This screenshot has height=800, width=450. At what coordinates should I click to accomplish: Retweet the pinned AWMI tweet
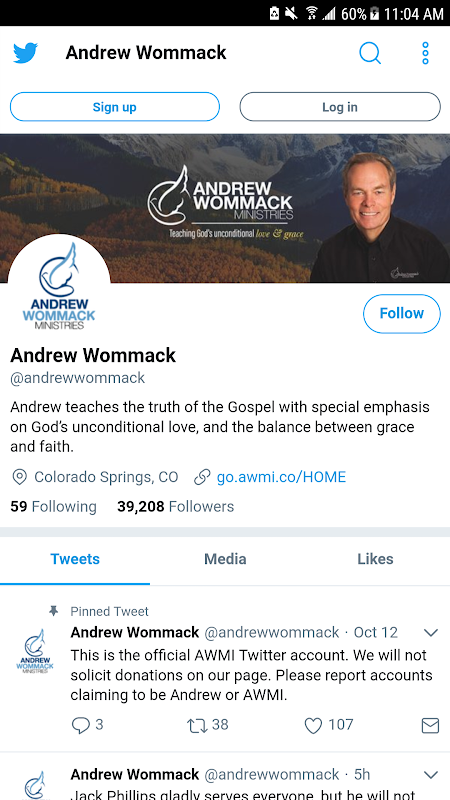pyautogui.click(x=197, y=725)
